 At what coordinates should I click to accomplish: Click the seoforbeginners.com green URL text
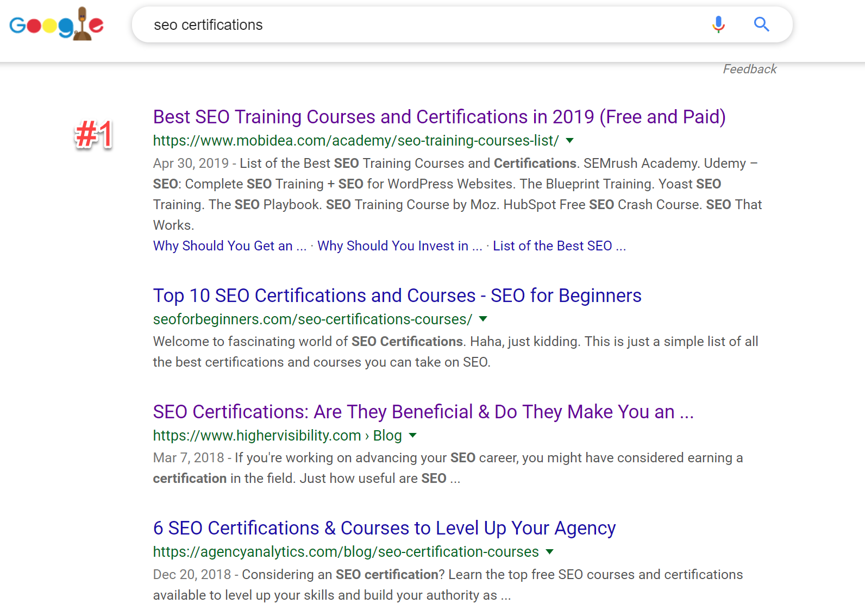312,319
